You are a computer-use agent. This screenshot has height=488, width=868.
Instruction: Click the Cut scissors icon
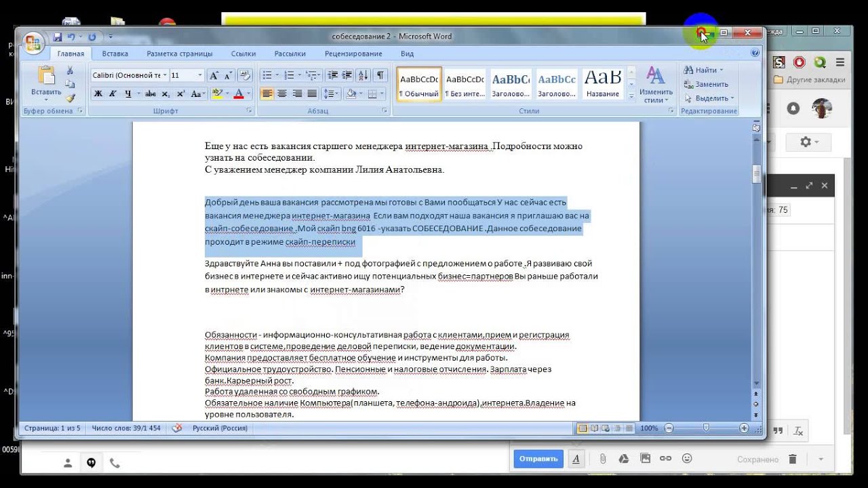(70, 70)
